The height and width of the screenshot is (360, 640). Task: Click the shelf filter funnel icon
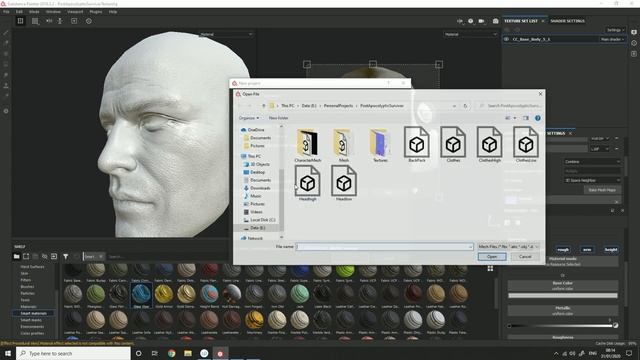coord(66,256)
